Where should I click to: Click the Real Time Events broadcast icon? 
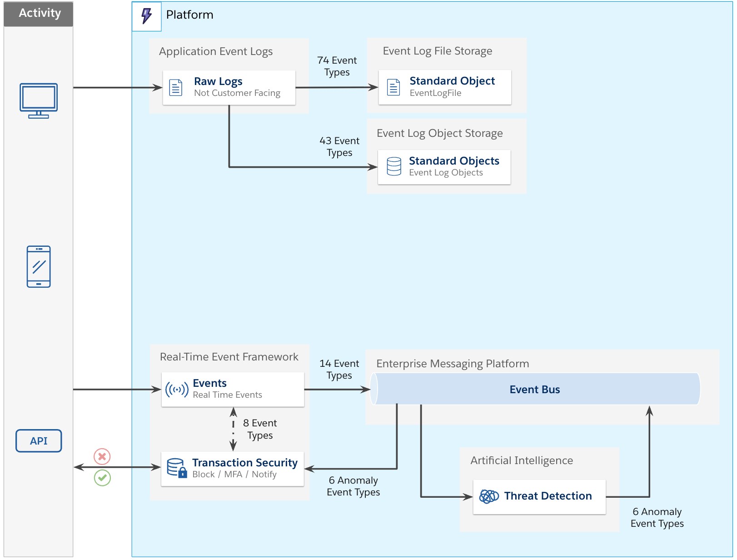(177, 390)
